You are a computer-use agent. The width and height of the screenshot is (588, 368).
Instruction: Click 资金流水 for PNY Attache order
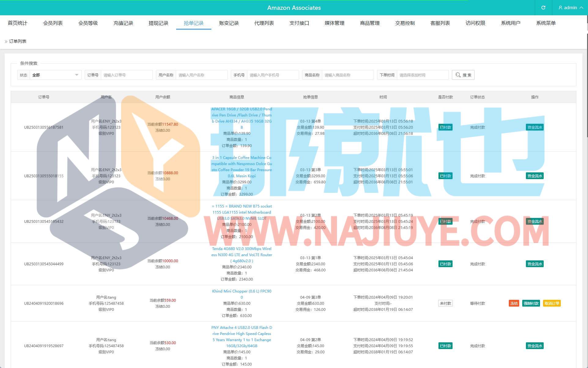pyautogui.click(x=534, y=346)
